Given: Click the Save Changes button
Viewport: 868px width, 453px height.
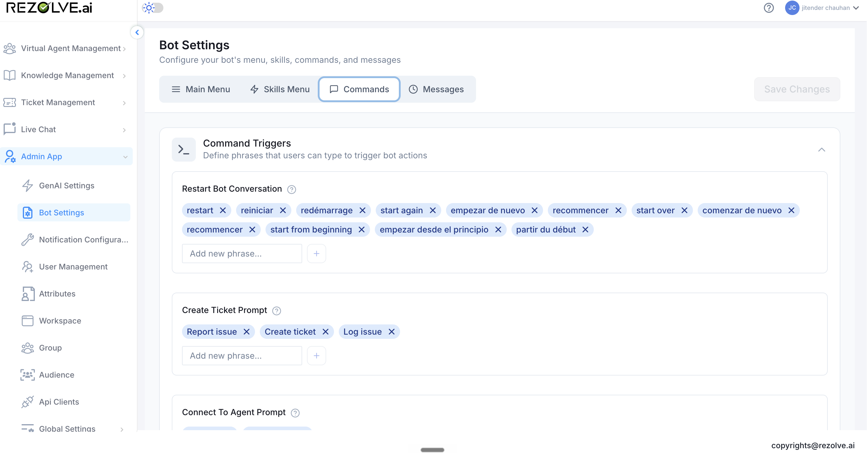Looking at the screenshot, I should (797, 89).
